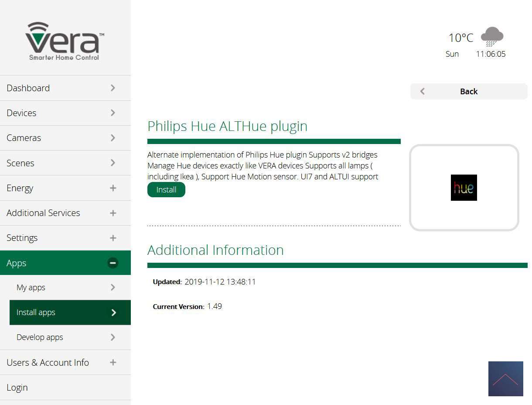Click the scroll-to-top arrow icon
The width and height of the screenshot is (532, 405).
[505, 379]
